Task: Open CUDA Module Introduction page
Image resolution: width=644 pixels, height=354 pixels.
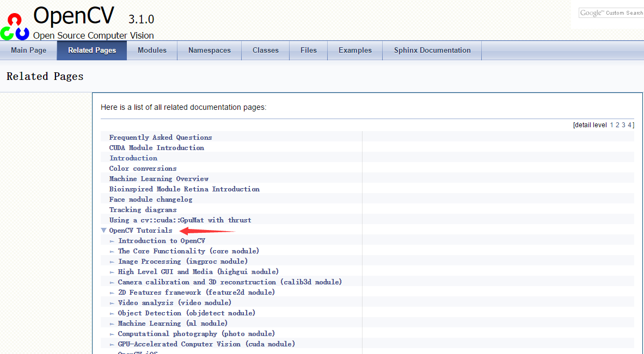Action: pos(156,148)
